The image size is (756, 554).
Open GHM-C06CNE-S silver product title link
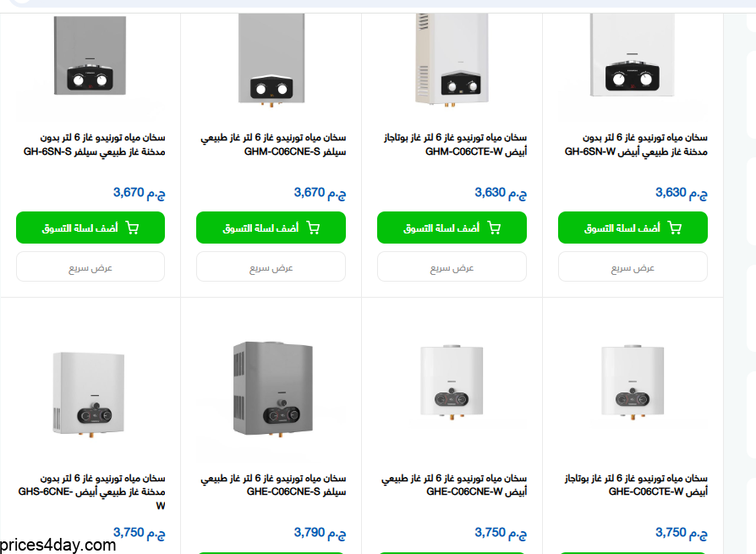pyautogui.click(x=273, y=145)
